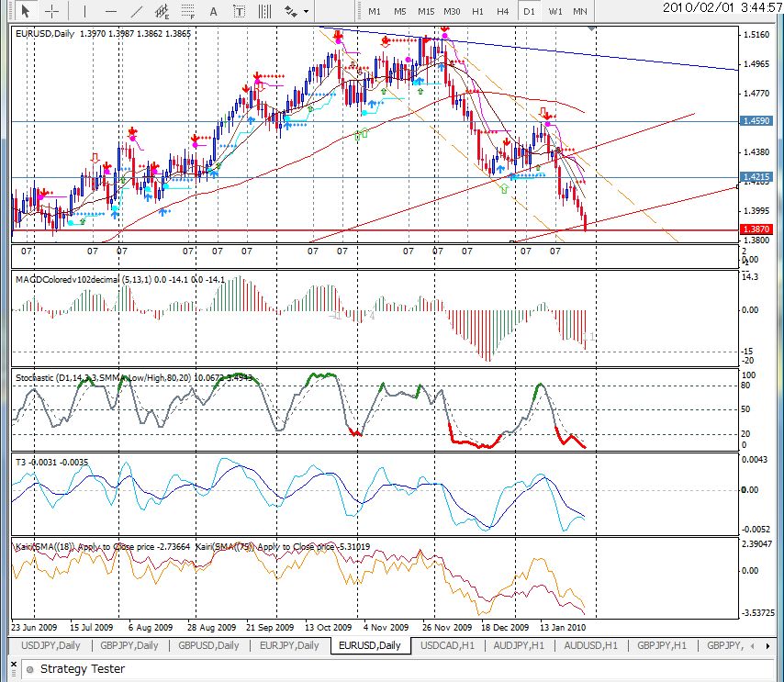Switch timeframe to W1
This screenshot has width=784, height=682.
[x=555, y=11]
